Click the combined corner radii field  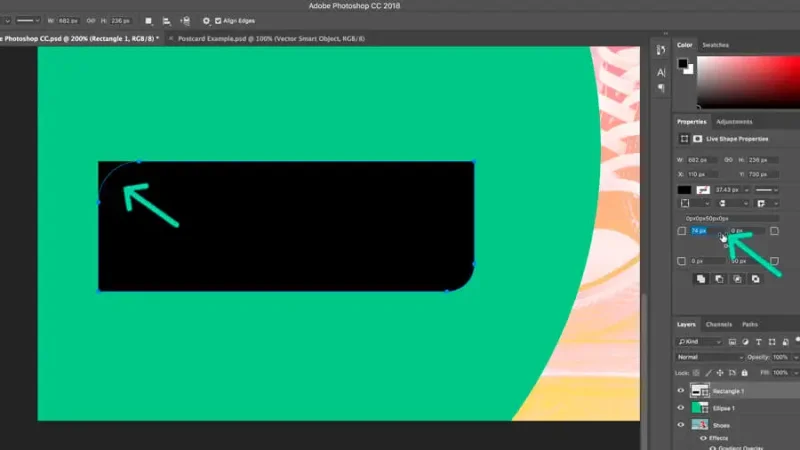coord(731,218)
